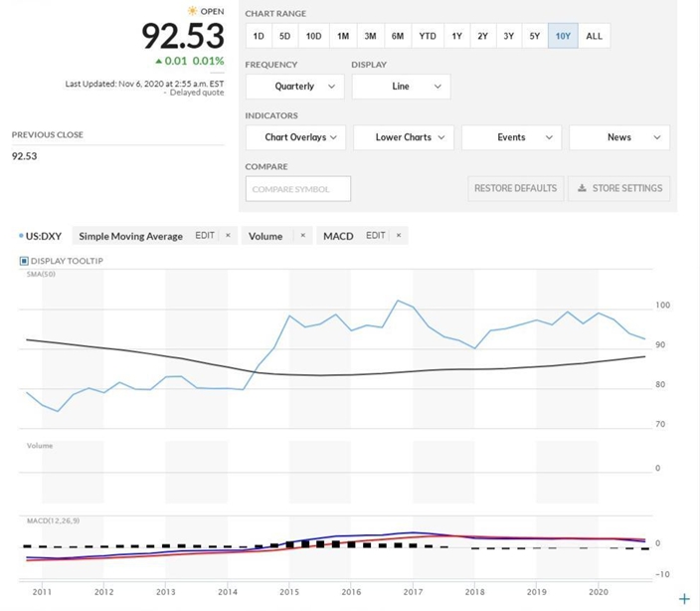This screenshot has width=700, height=611.
Task: Edit the MACD indicator settings
Action: coord(376,236)
